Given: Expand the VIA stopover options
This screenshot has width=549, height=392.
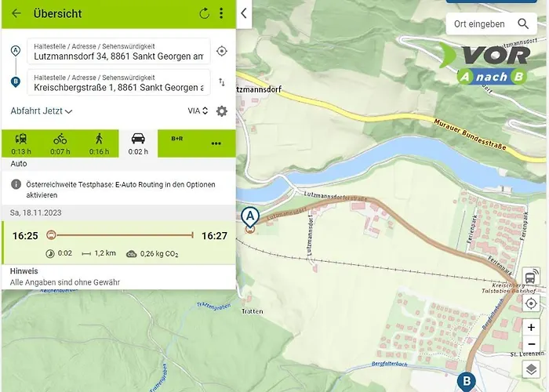Looking at the screenshot, I should pos(198,111).
